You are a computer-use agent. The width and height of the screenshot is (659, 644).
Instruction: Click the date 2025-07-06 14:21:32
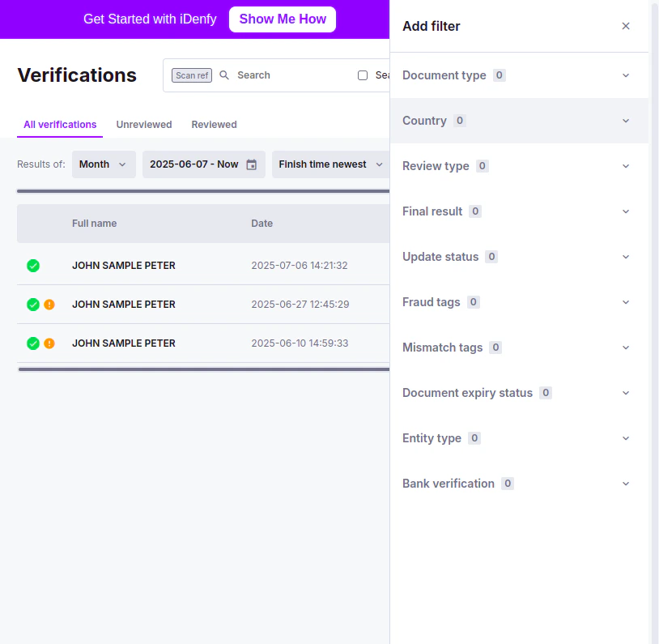tap(300, 266)
